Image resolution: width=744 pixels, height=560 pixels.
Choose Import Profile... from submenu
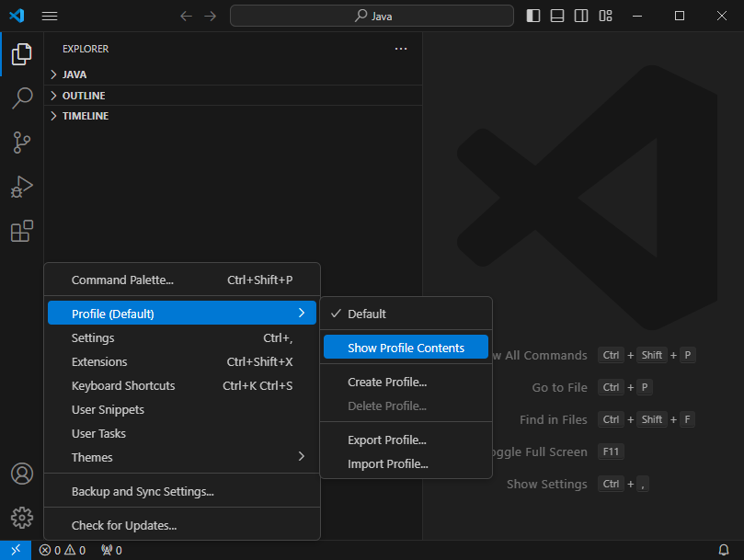pos(406,463)
